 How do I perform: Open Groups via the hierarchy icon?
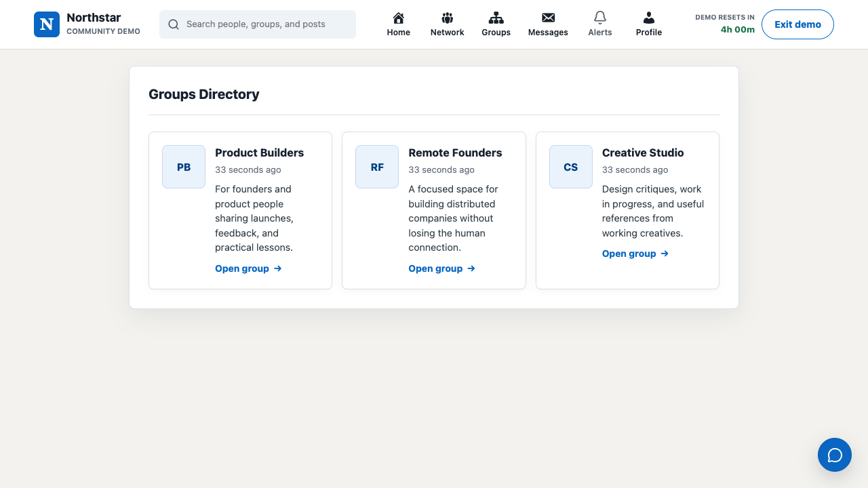(x=496, y=18)
